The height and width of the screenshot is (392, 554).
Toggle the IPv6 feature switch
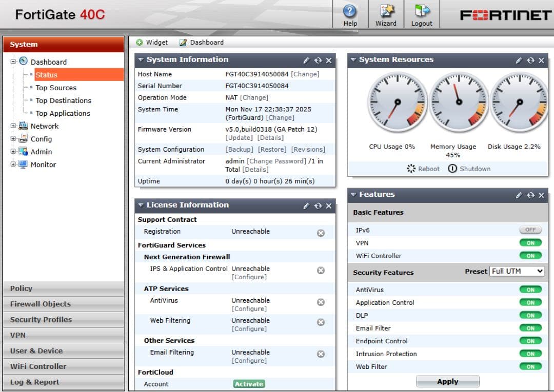pyautogui.click(x=530, y=231)
